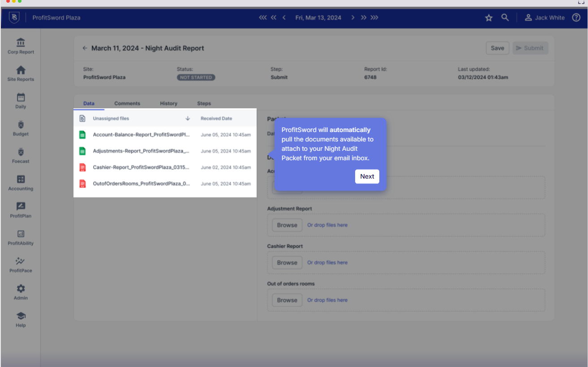Click Next in the tooltip popup

click(367, 176)
